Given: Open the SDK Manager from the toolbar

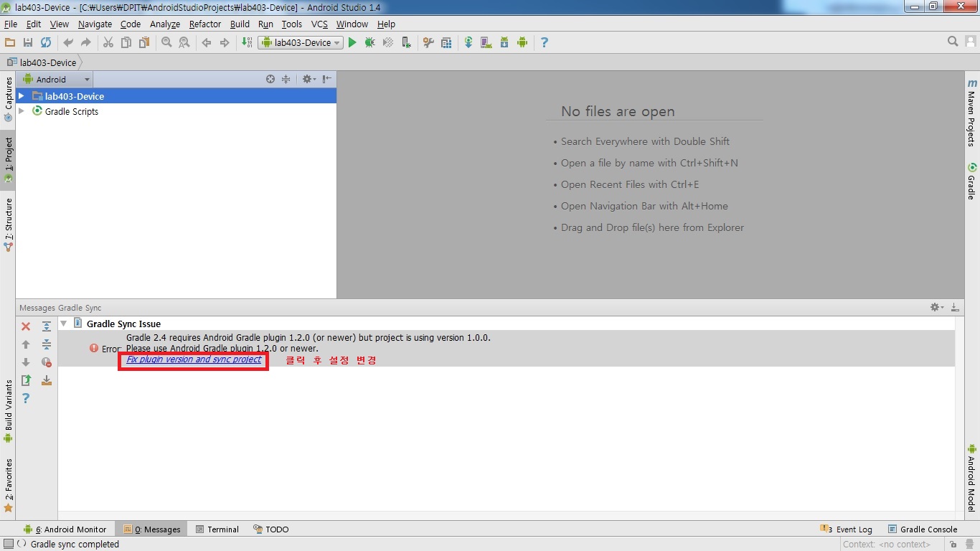Looking at the screenshot, I should point(504,43).
